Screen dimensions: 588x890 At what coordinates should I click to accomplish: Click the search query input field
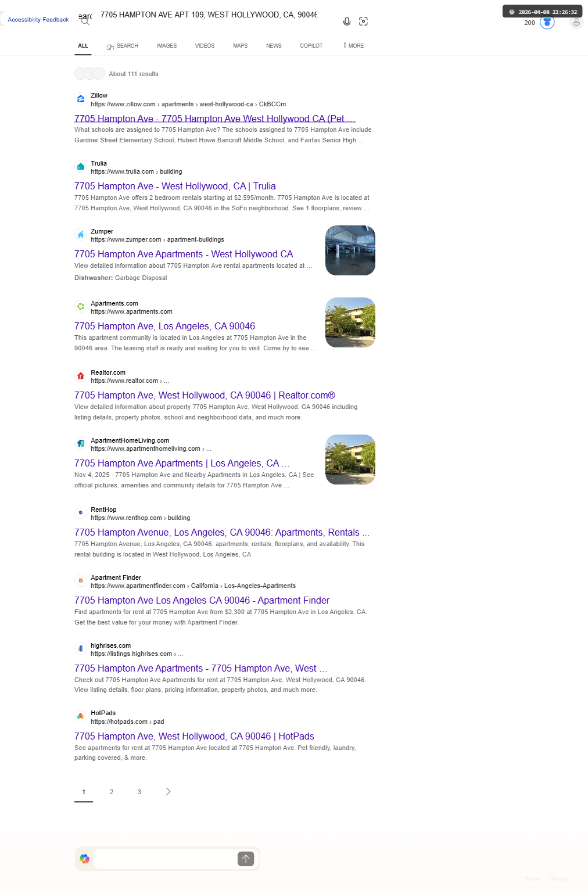tap(209, 15)
